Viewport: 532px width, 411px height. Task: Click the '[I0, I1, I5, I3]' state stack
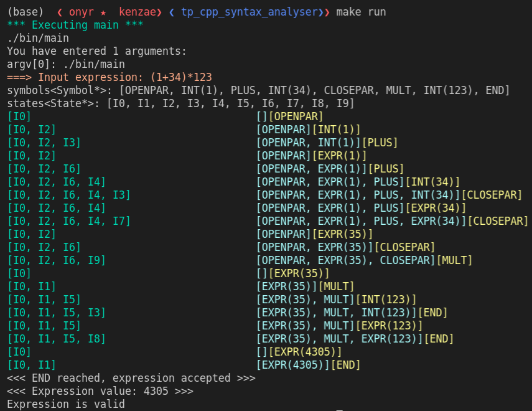click(x=57, y=313)
